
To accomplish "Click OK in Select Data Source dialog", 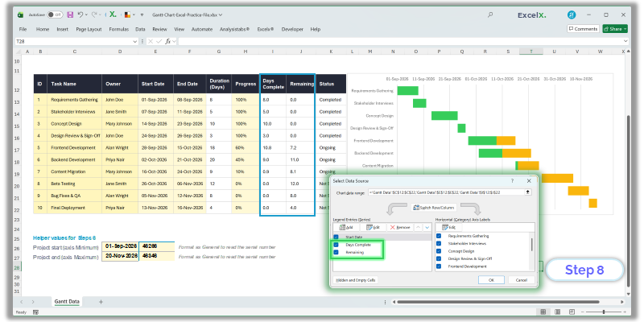I will [491, 279].
